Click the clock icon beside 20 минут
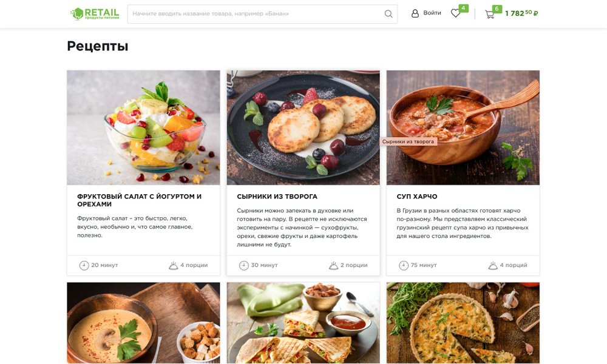The height and width of the screenshot is (364, 607). (x=84, y=265)
